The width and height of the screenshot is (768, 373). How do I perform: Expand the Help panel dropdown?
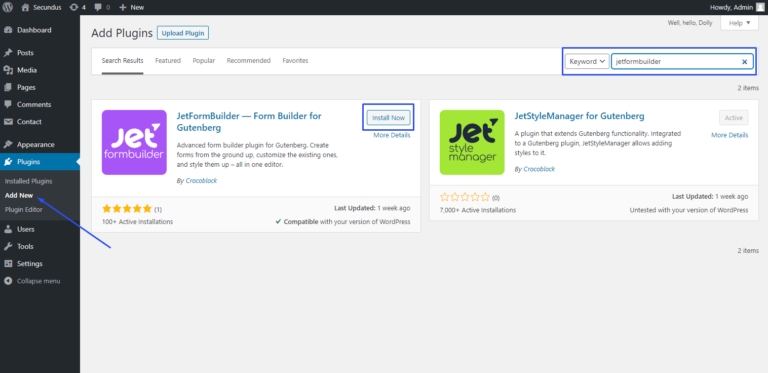(739, 23)
